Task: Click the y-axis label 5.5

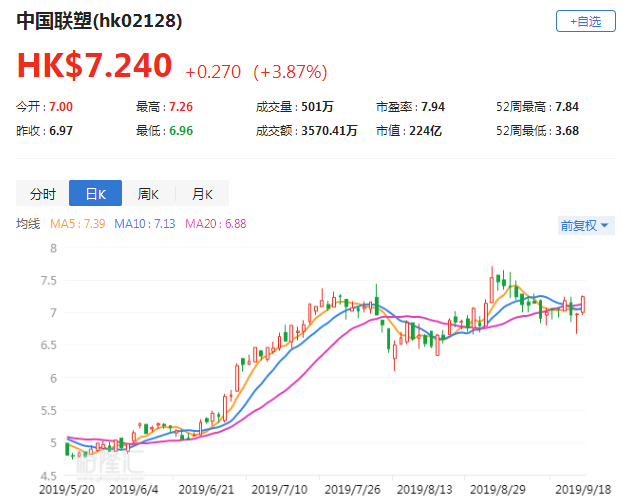Action: click(49, 411)
